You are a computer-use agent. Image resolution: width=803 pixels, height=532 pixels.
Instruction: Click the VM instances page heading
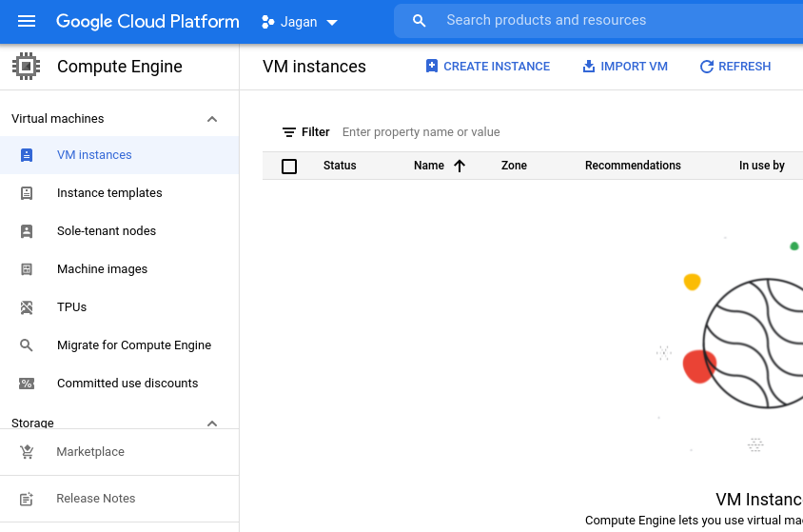(314, 67)
